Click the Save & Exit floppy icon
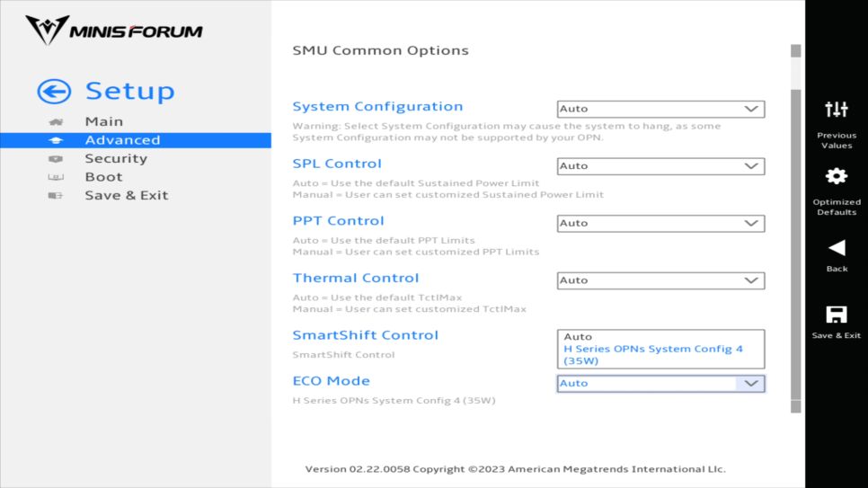This screenshot has height=488, width=868. (x=836, y=314)
